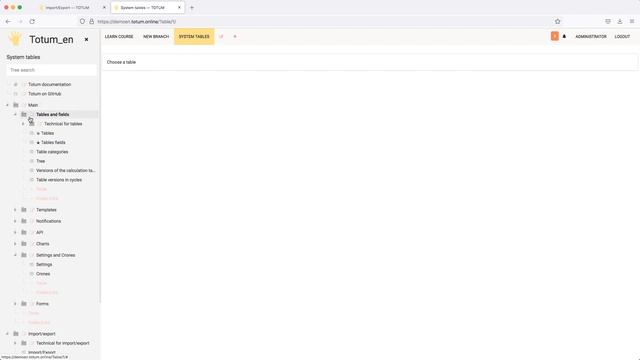Focus the Tree search input field
This screenshot has height=360, width=640.
point(51,70)
